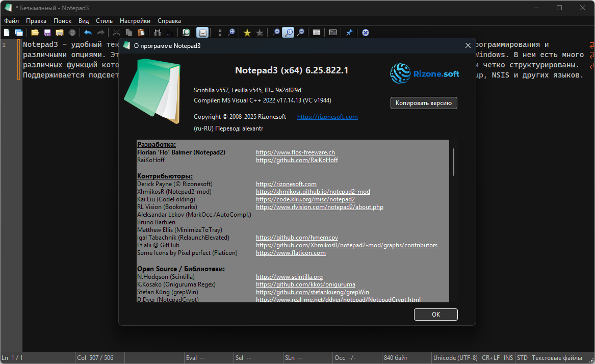The height and width of the screenshot is (364, 595).
Task: Click the Find binoculars icon
Action: tap(158, 33)
